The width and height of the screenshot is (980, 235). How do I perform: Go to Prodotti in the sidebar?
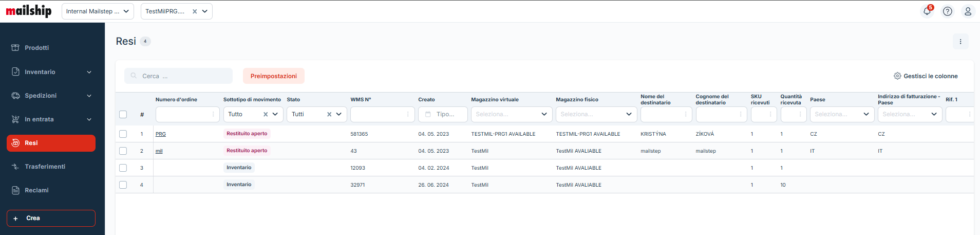pos(37,48)
